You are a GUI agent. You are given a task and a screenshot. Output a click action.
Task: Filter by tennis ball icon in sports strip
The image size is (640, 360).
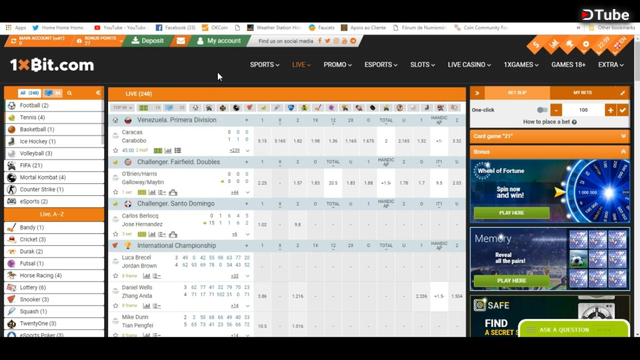[263, 108]
